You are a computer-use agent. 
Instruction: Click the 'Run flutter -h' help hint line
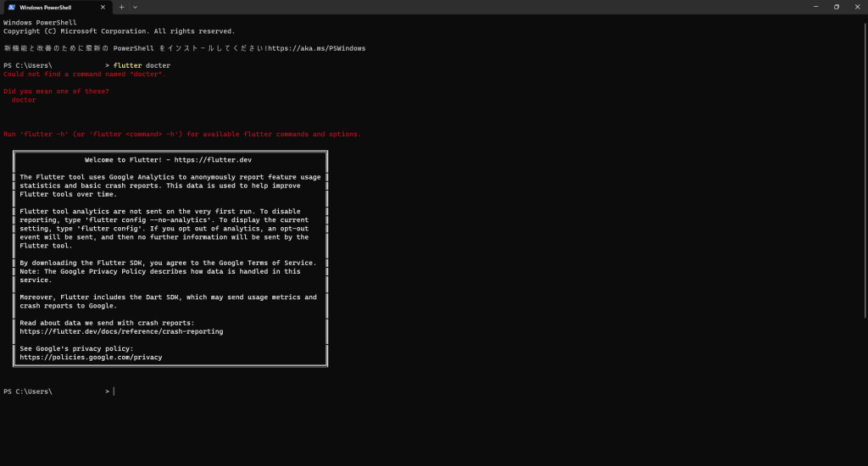click(x=182, y=134)
